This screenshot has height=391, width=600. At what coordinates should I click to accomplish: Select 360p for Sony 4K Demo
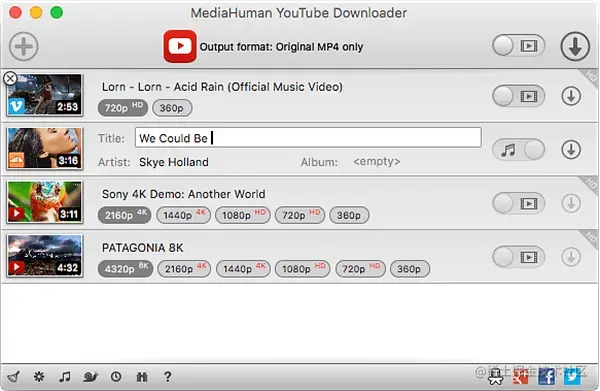[x=349, y=215]
